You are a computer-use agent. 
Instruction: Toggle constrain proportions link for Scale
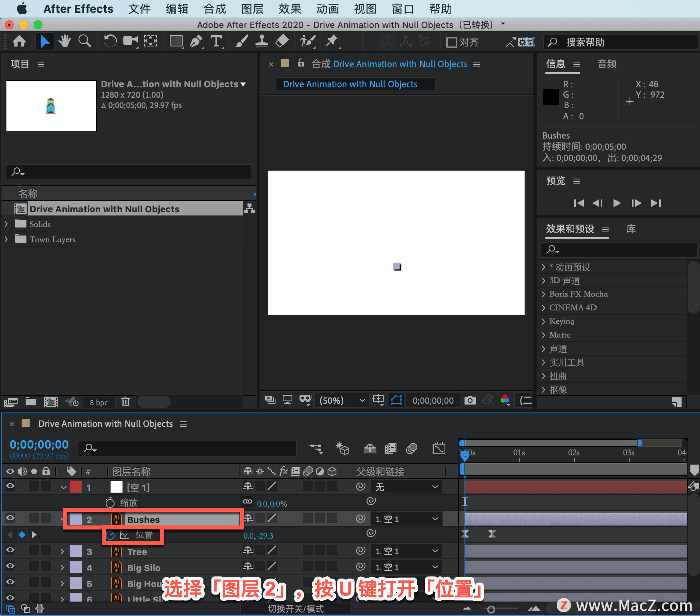click(247, 502)
